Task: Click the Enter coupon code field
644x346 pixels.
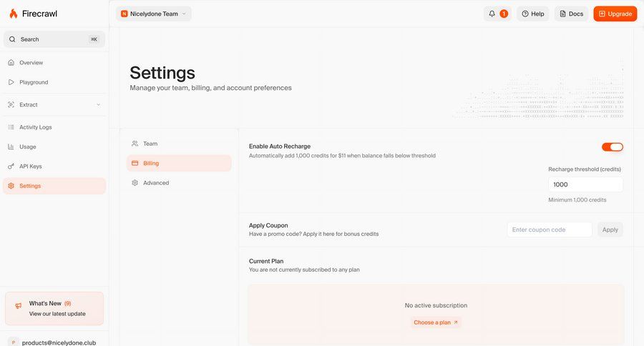Action: click(549, 229)
